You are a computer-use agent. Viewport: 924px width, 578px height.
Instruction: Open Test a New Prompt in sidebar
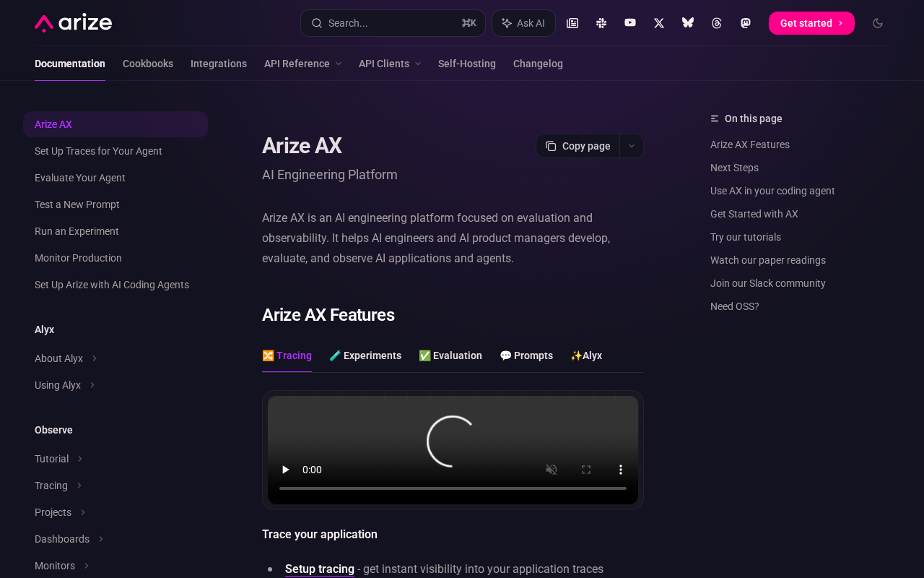pos(77,204)
